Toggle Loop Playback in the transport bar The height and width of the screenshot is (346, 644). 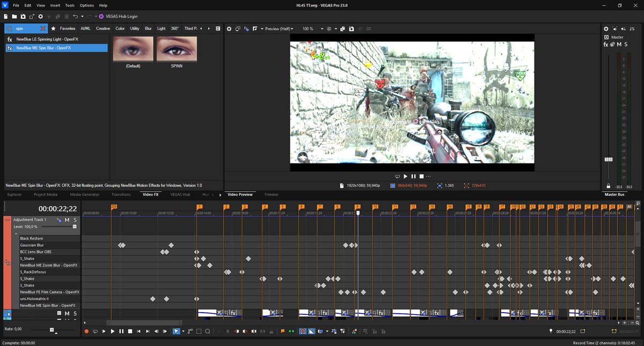click(x=95, y=332)
